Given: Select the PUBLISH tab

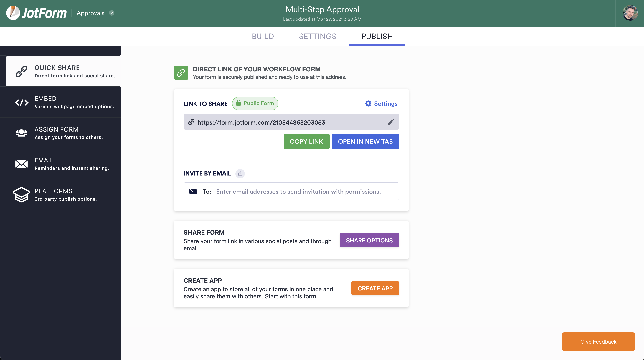Looking at the screenshot, I should (x=377, y=36).
